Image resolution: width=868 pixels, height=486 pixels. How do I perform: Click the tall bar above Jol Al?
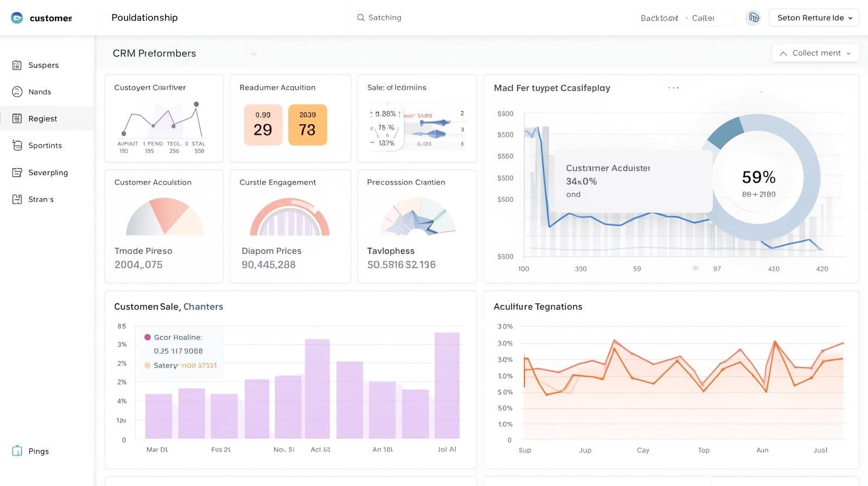pos(447,385)
